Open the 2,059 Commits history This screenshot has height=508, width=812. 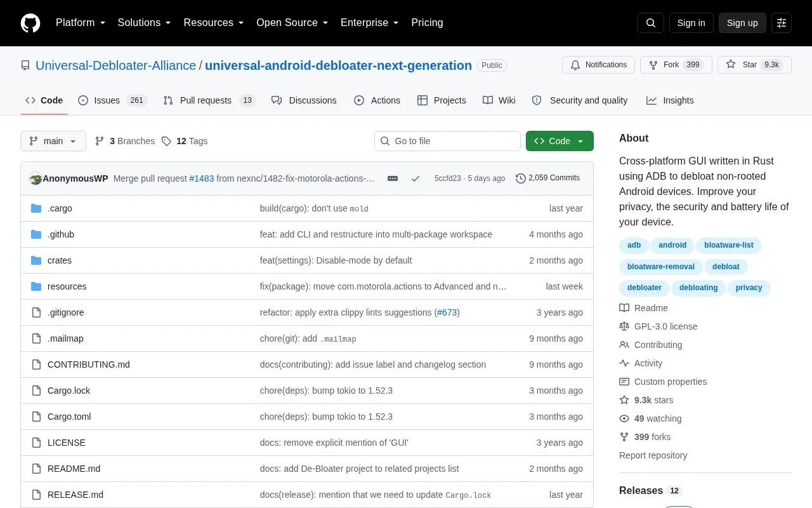547,178
